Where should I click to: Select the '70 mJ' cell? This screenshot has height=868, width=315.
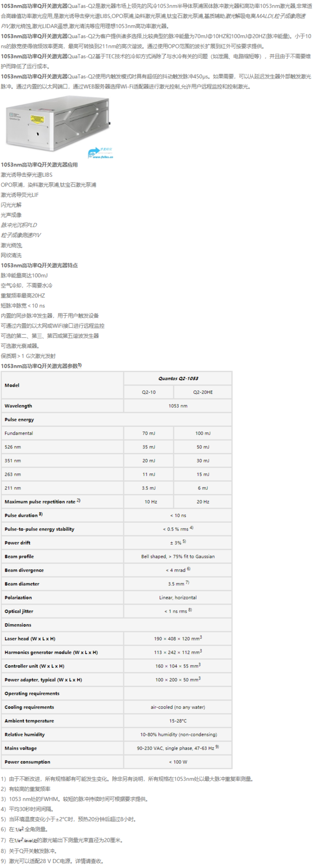click(x=149, y=433)
